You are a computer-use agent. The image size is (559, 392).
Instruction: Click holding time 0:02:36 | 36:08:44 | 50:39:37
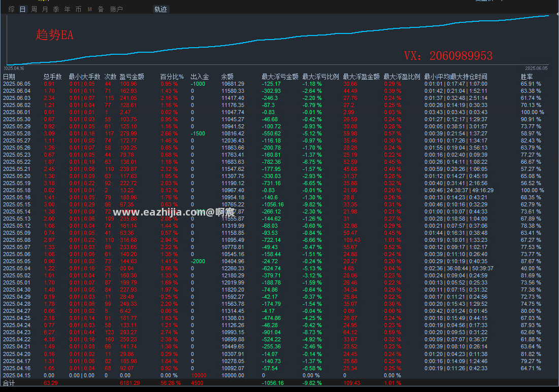(459, 268)
